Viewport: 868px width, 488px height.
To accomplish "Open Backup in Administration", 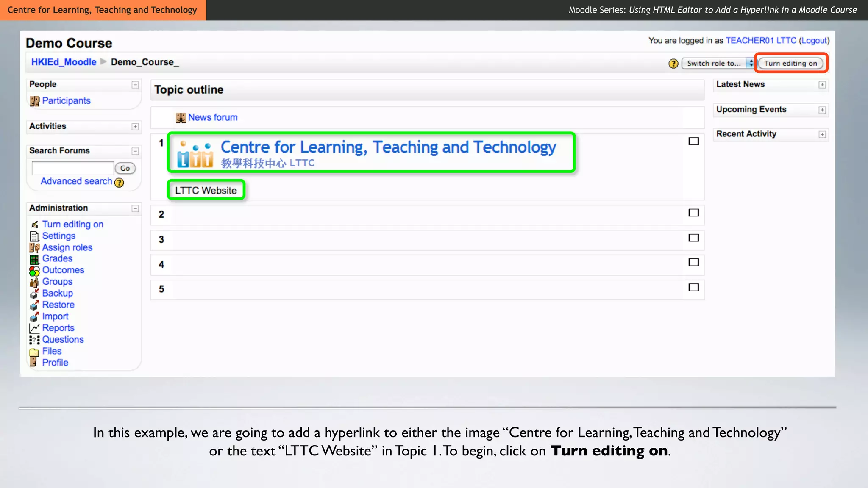I will [57, 293].
